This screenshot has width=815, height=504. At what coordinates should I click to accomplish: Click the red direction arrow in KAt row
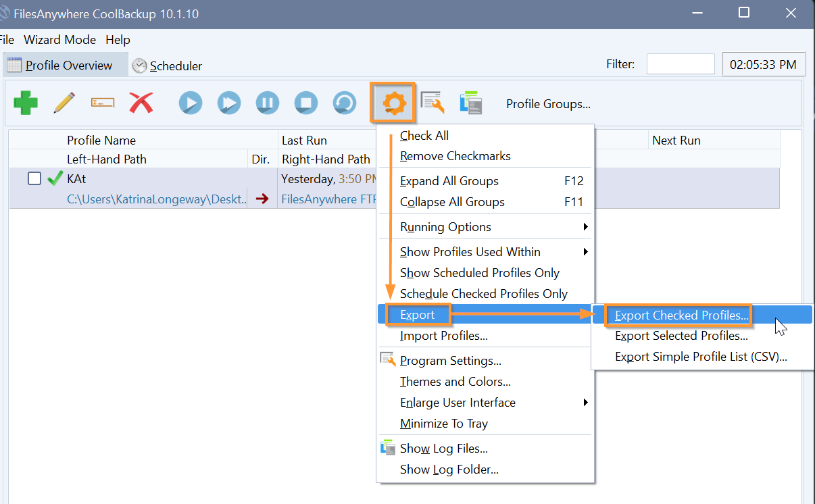tap(262, 199)
